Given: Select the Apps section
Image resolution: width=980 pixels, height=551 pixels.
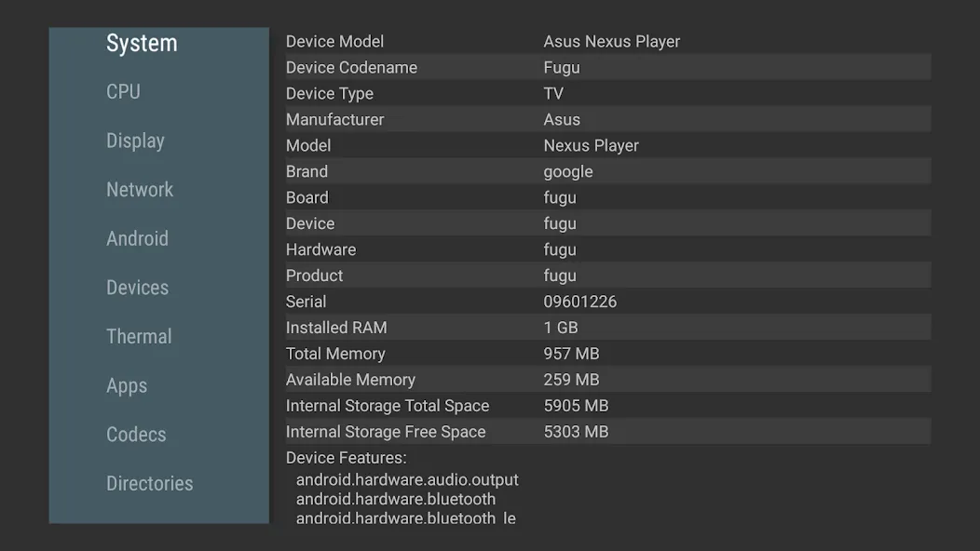Looking at the screenshot, I should tap(127, 385).
